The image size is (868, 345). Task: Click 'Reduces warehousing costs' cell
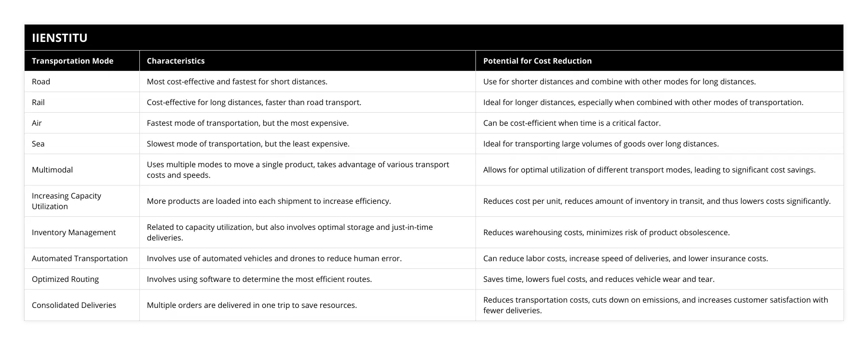(606, 232)
